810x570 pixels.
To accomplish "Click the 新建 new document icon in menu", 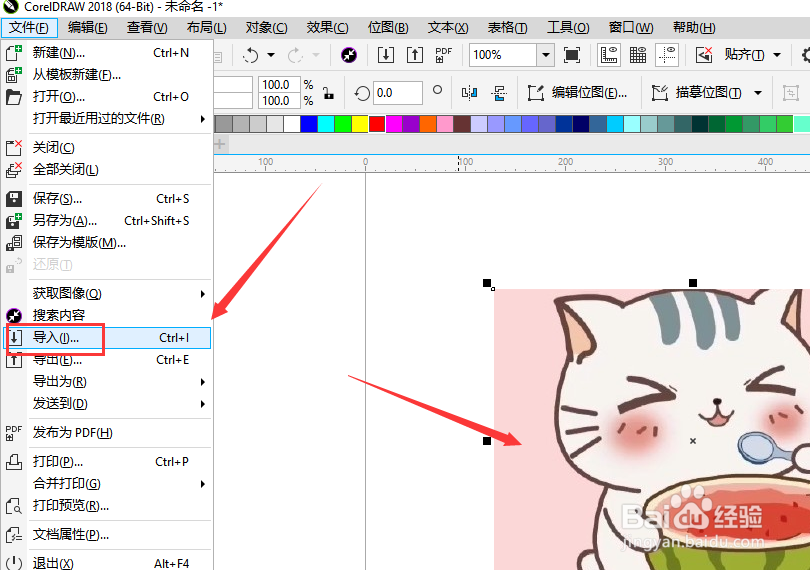I will [x=14, y=53].
